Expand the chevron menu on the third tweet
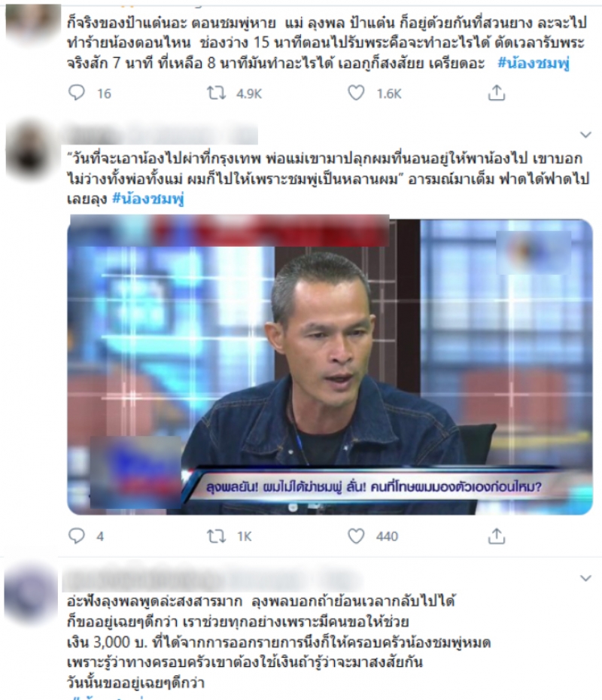The width and height of the screenshot is (602, 700). coord(585,578)
